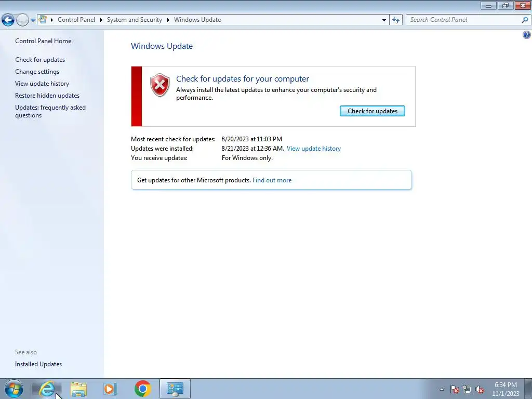This screenshot has width=532, height=399.
Task: Select Control Panel taskbar button
Action: pyautogui.click(x=175, y=389)
